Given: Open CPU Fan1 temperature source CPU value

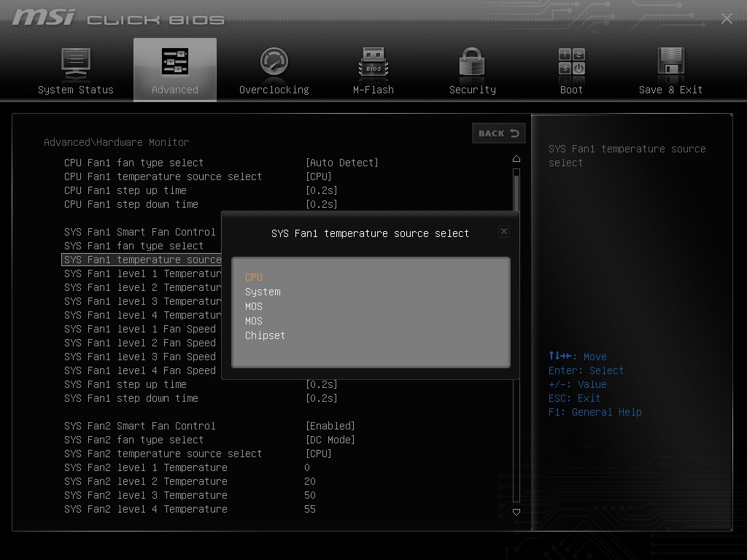Looking at the screenshot, I should (x=318, y=176).
